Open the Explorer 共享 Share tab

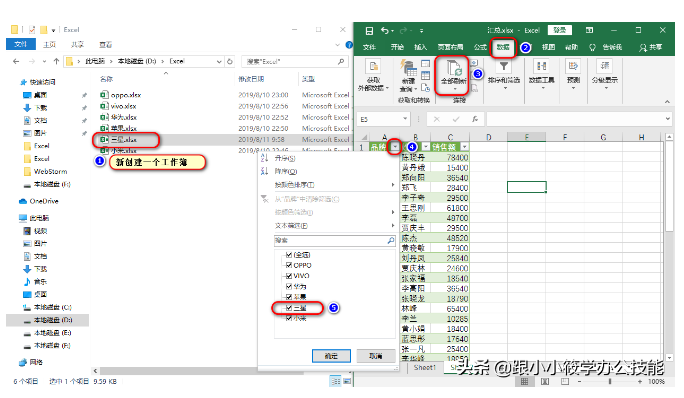coord(77,45)
